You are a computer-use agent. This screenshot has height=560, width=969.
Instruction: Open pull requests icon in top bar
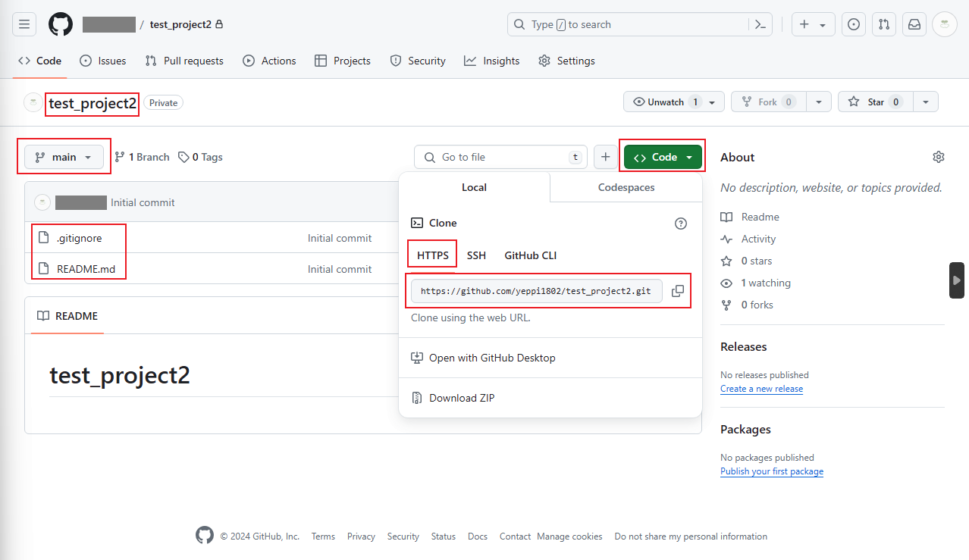(x=884, y=24)
